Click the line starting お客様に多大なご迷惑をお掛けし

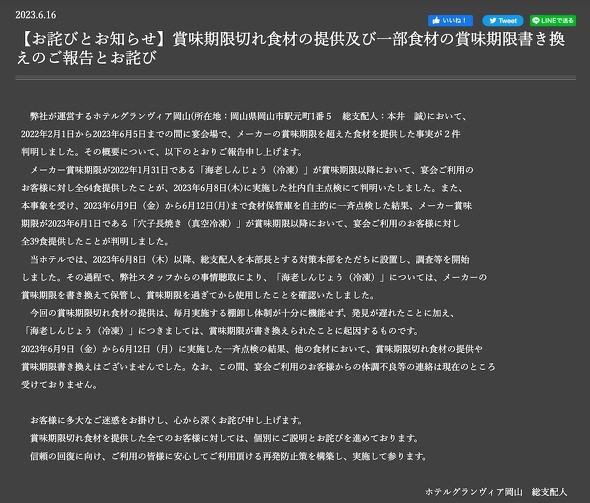pyautogui.click(x=167, y=421)
